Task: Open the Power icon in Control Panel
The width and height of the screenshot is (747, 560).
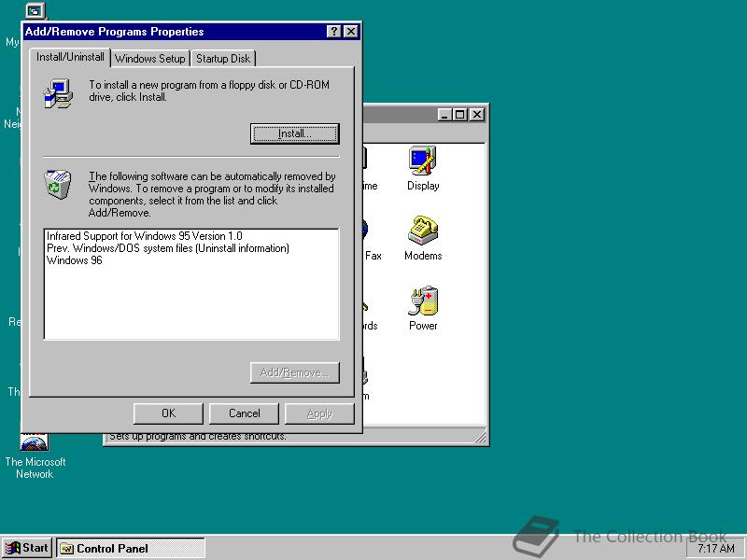Action: (x=423, y=308)
